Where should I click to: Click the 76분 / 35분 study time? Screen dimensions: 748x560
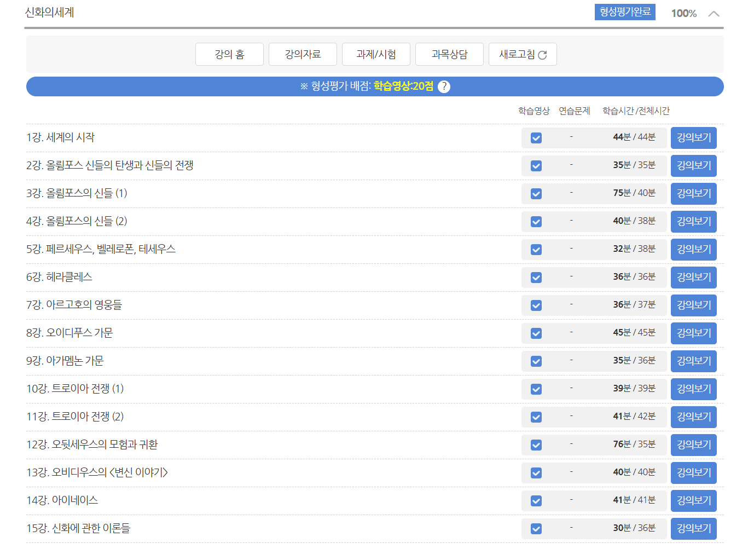[x=634, y=444]
